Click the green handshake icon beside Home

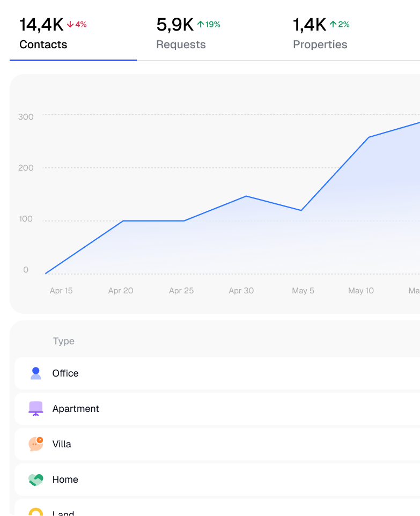pyautogui.click(x=36, y=480)
